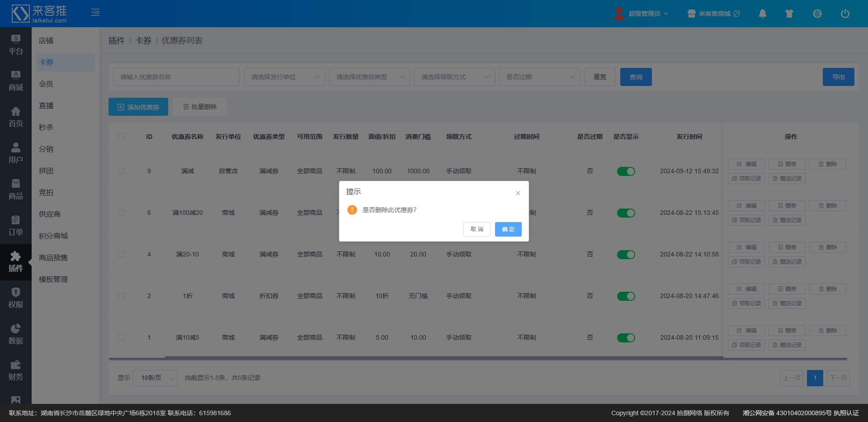Click the 取消 button in dialog
The height and width of the screenshot is (422, 868).
476,229
